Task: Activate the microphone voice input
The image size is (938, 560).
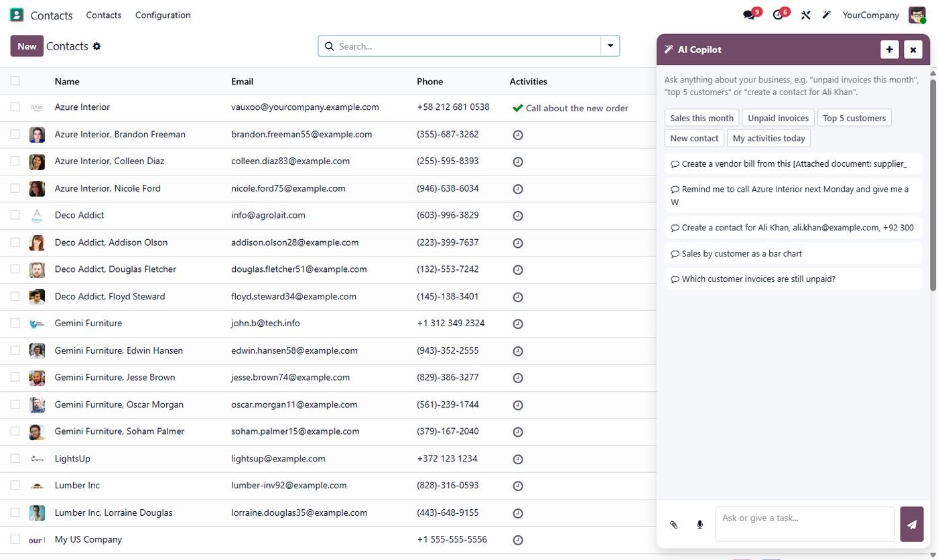Action: coord(699,524)
